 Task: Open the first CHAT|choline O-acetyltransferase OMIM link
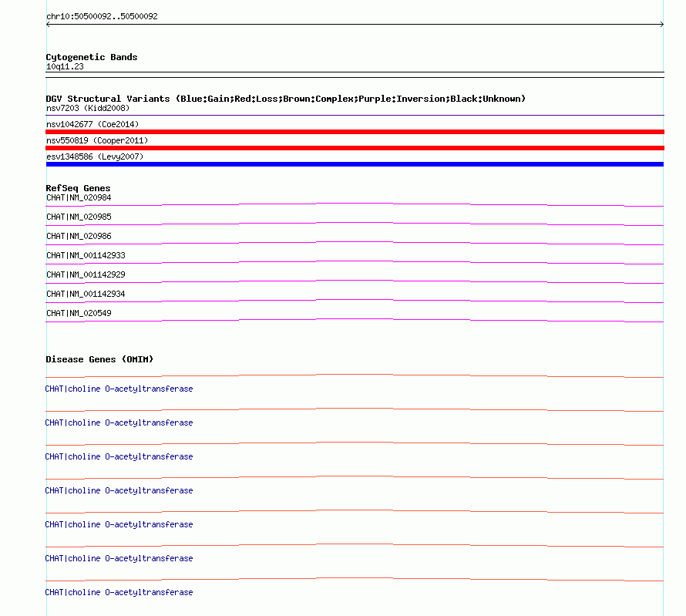pos(119,389)
